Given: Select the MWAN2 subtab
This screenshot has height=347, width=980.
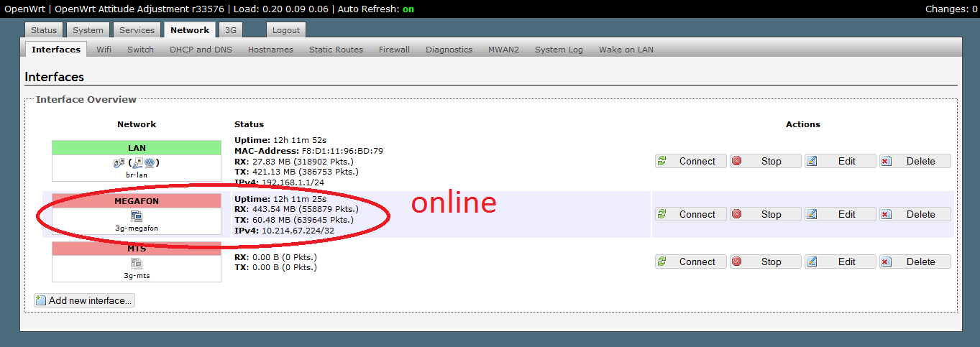Looking at the screenshot, I should pos(503,50).
